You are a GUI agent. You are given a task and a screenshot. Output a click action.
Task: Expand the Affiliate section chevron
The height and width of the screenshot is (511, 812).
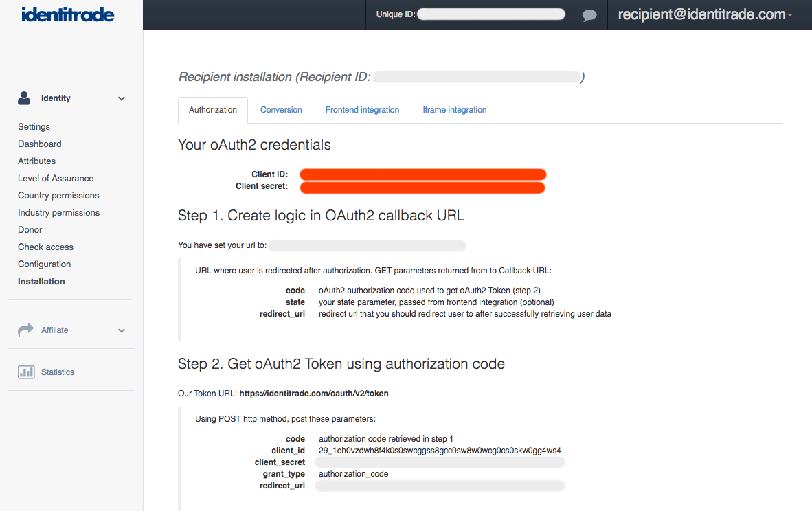coord(121,330)
